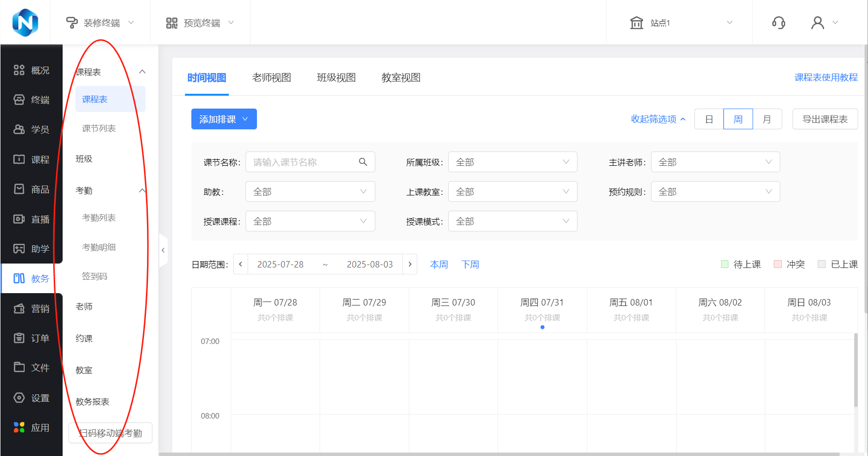The width and height of the screenshot is (868, 456).
Task: Click the search magnifier in 课节名称 field
Action: pyautogui.click(x=363, y=162)
